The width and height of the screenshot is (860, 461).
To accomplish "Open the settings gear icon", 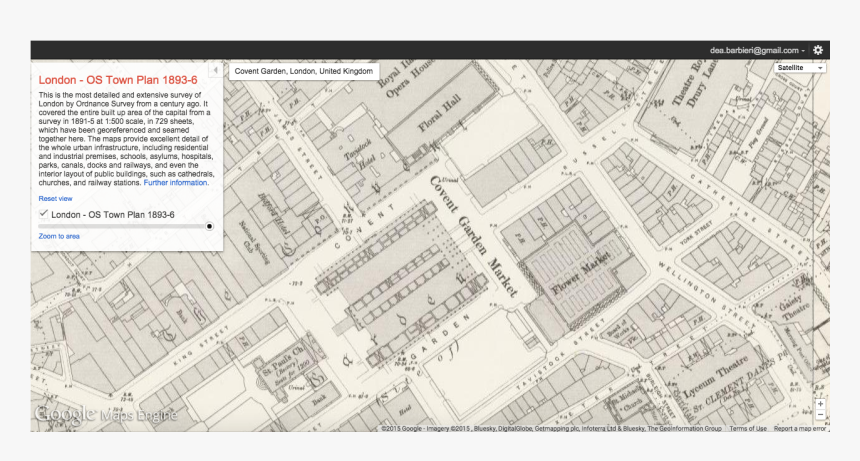I will click(x=818, y=50).
